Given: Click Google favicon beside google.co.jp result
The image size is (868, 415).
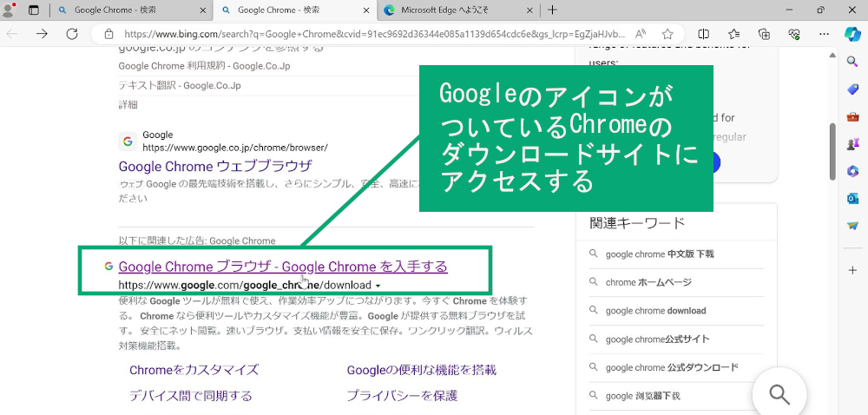Looking at the screenshot, I should click(128, 142).
